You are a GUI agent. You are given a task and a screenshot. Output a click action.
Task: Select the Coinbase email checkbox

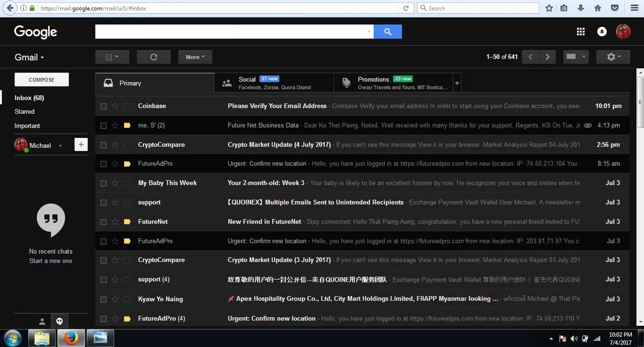click(103, 106)
